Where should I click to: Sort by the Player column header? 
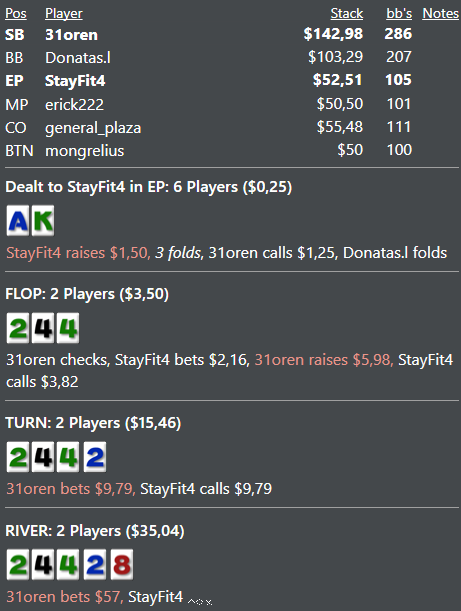(64, 14)
